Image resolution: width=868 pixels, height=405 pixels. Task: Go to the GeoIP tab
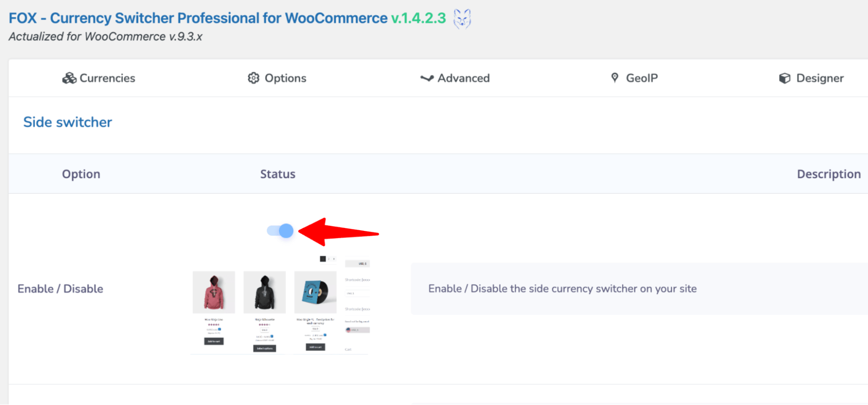pos(634,78)
